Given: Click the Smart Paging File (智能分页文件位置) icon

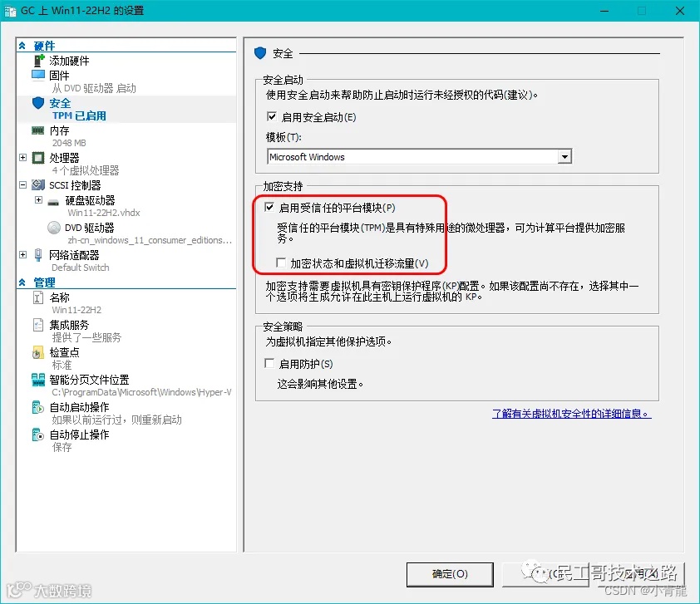Looking at the screenshot, I should pos(38,380).
